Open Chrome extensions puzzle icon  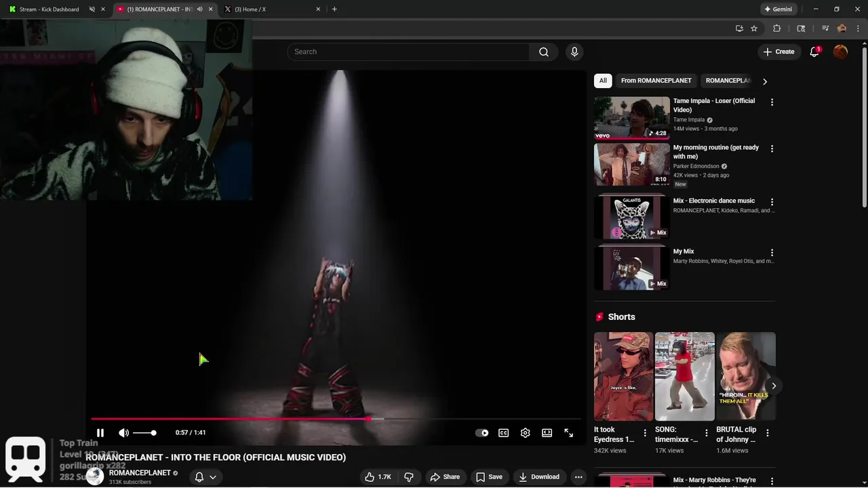coord(777,28)
